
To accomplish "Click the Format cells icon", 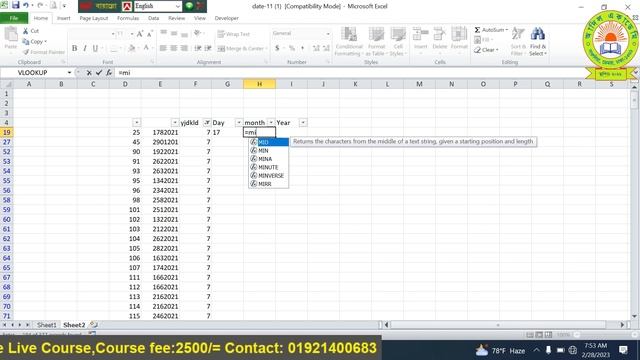I will pos(459,34).
